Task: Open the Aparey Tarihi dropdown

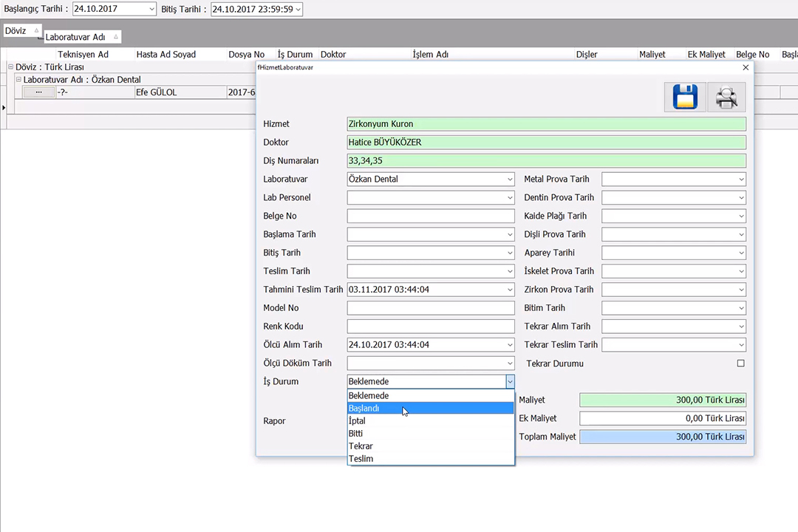Action: [742, 253]
